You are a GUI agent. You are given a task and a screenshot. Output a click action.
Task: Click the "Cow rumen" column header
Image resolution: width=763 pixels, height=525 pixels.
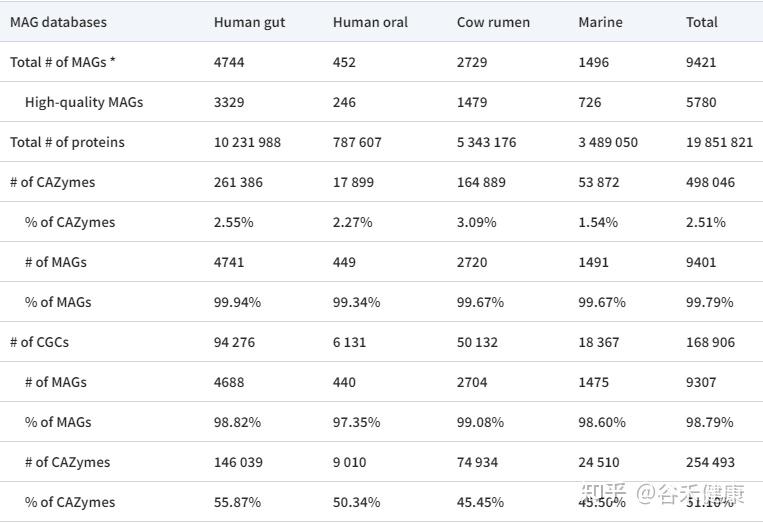click(493, 22)
